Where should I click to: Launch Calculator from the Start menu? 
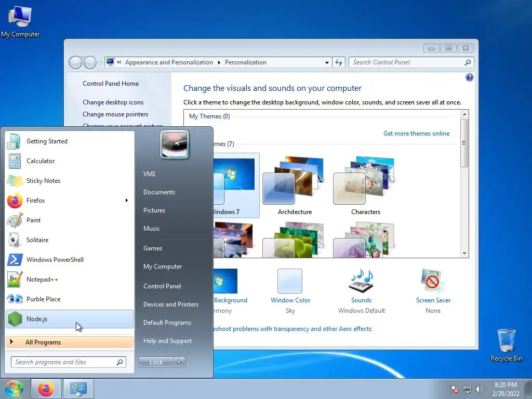pyautogui.click(x=70, y=161)
